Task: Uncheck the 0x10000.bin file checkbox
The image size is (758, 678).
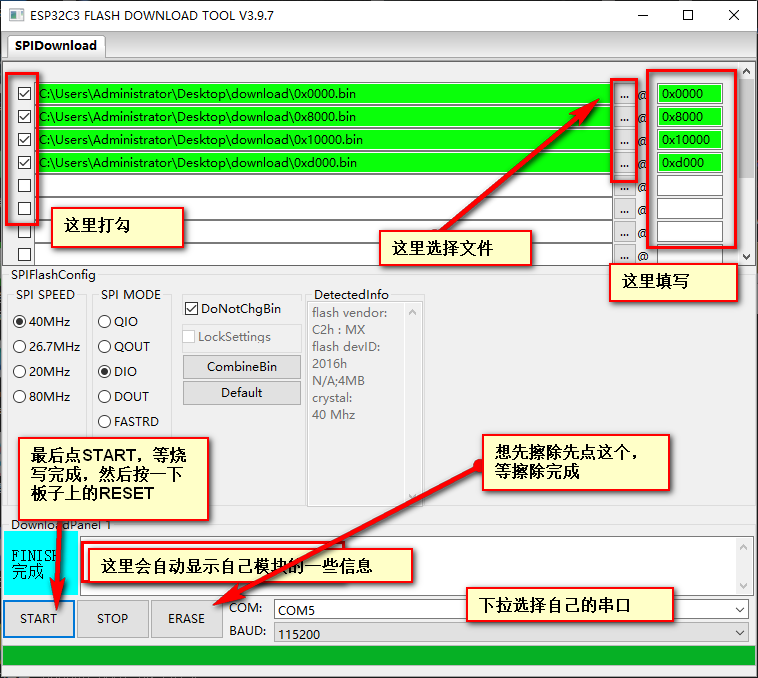Action: pos(24,140)
